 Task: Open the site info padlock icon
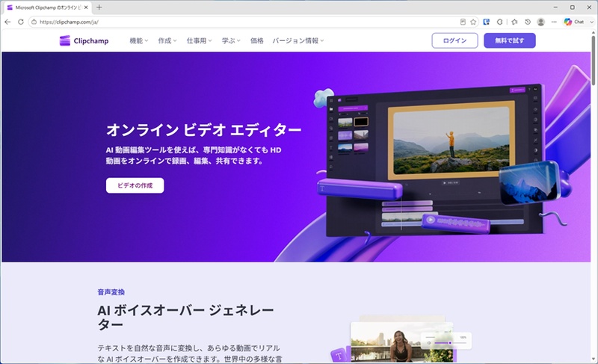tap(34, 22)
